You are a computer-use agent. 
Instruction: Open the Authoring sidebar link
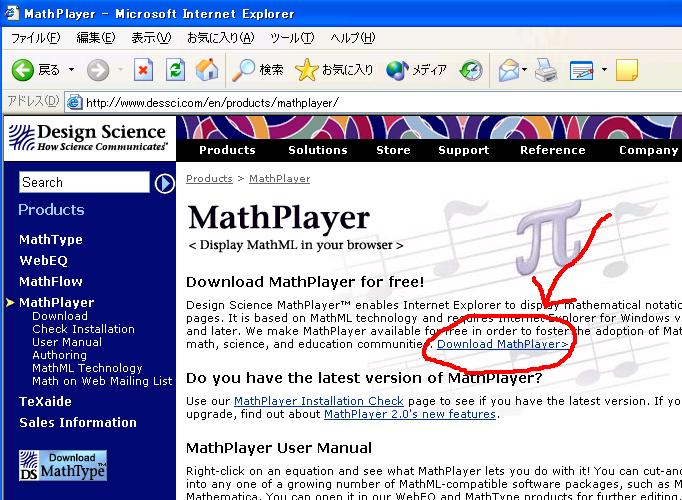click(60, 355)
